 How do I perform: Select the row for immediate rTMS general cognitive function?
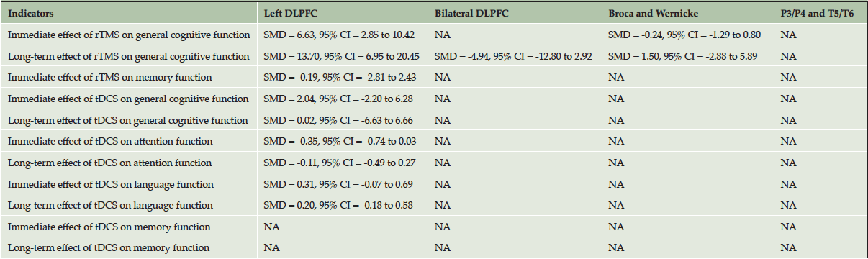pos(434,35)
